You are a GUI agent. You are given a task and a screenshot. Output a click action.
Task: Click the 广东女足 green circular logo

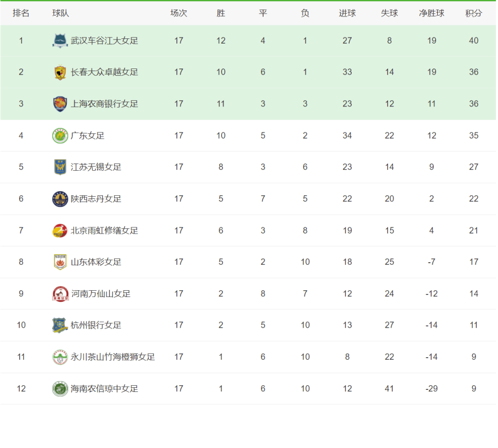click(x=60, y=135)
